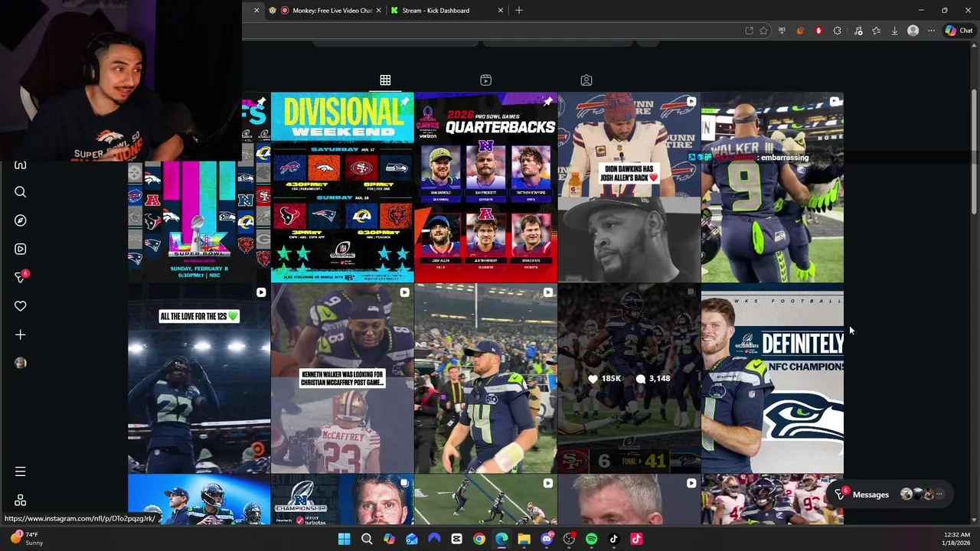Open the Explore compass icon
This screenshot has height=551, width=980.
21,220
